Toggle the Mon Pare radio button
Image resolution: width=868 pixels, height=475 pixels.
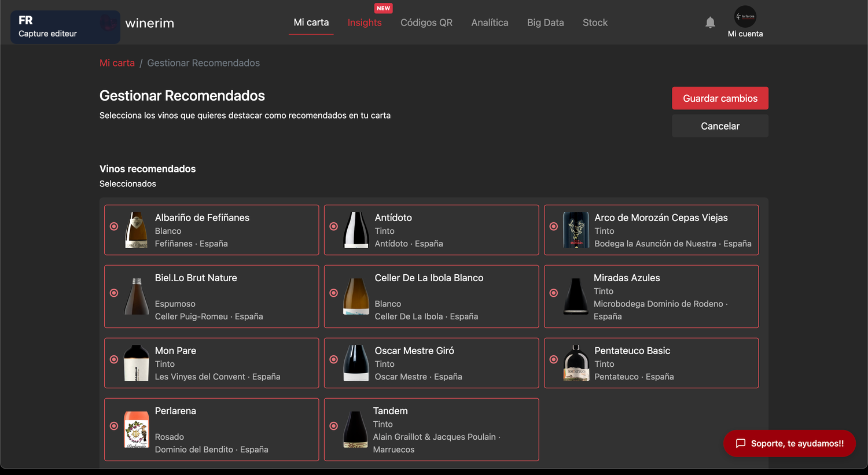(114, 359)
